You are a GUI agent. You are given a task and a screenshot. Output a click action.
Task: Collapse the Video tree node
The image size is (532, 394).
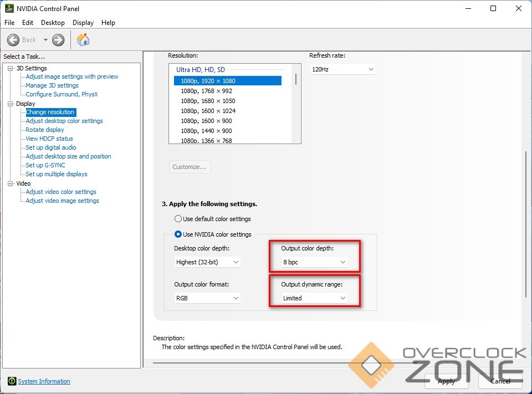point(10,183)
